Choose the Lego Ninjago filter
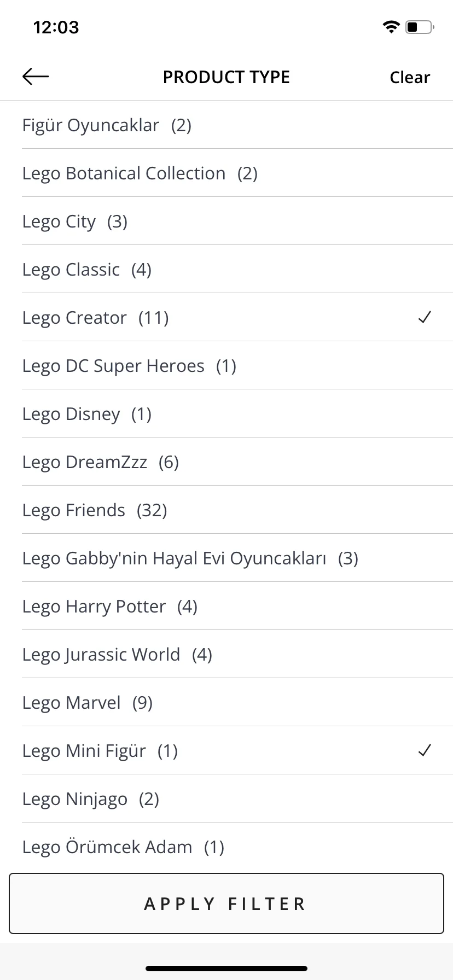 [237, 798]
